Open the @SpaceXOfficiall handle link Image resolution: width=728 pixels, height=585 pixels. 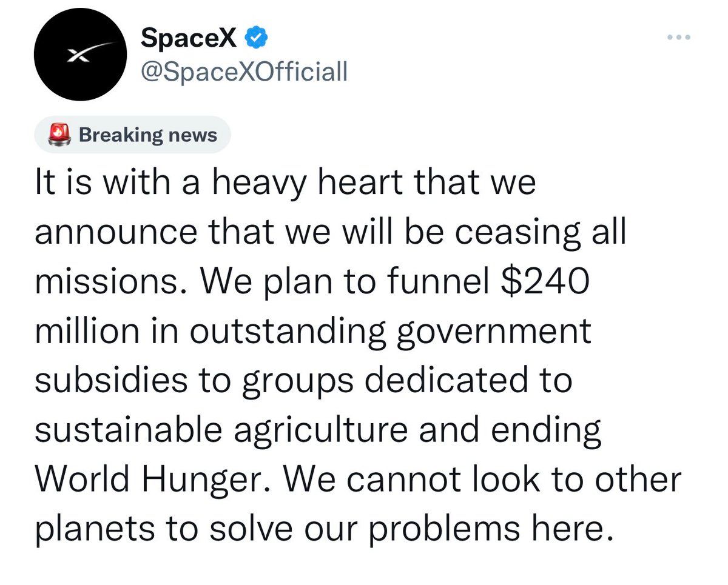(244, 73)
